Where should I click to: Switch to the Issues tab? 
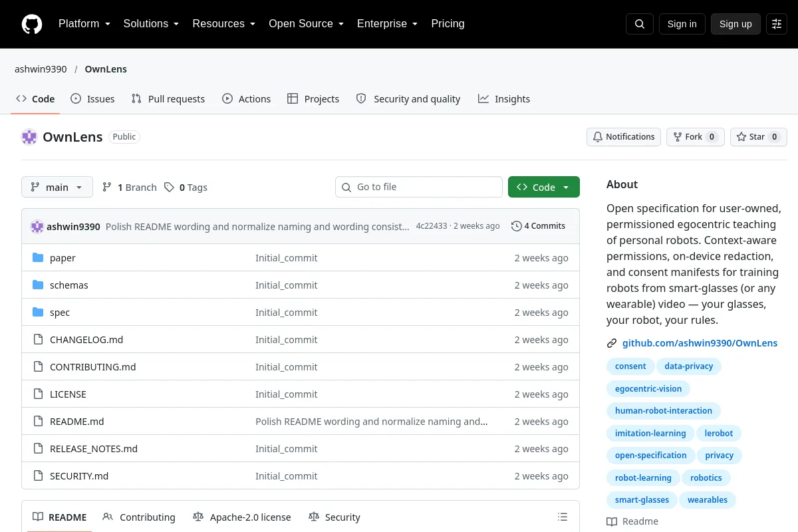tap(92, 99)
